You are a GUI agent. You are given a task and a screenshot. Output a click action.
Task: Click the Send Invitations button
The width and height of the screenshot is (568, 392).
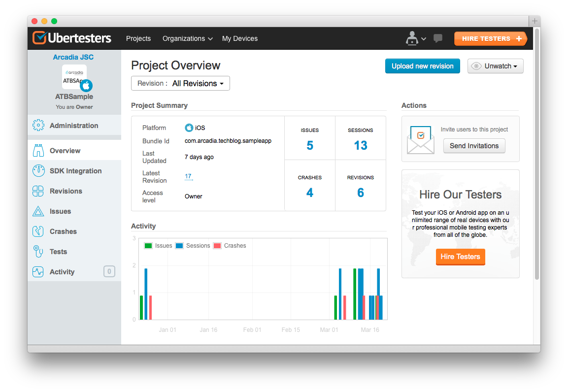474,146
